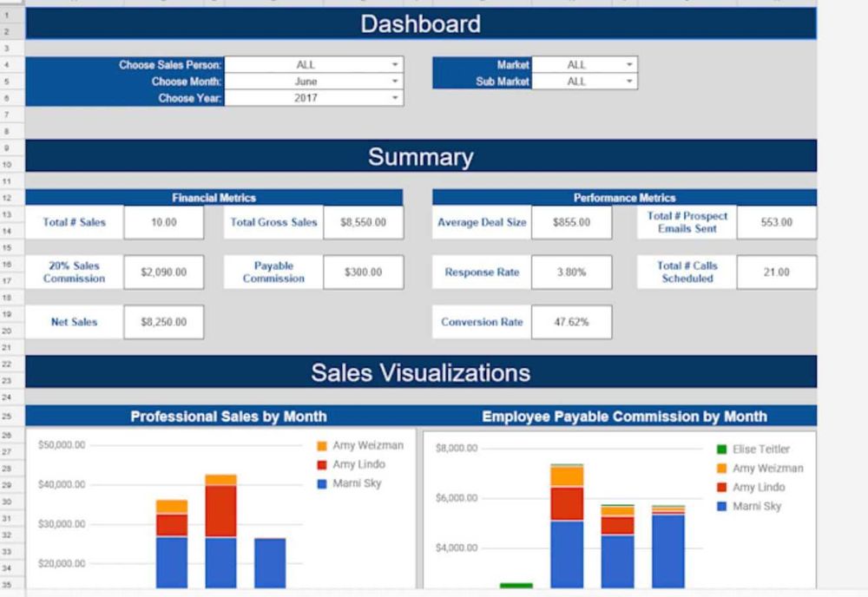Image resolution: width=868 pixels, height=597 pixels.
Task: Select Total Gross Sales value $8,550.00
Action: pos(364,222)
